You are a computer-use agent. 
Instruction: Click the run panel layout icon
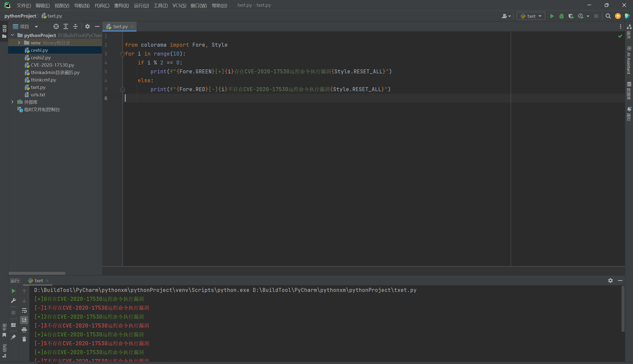[14, 325]
